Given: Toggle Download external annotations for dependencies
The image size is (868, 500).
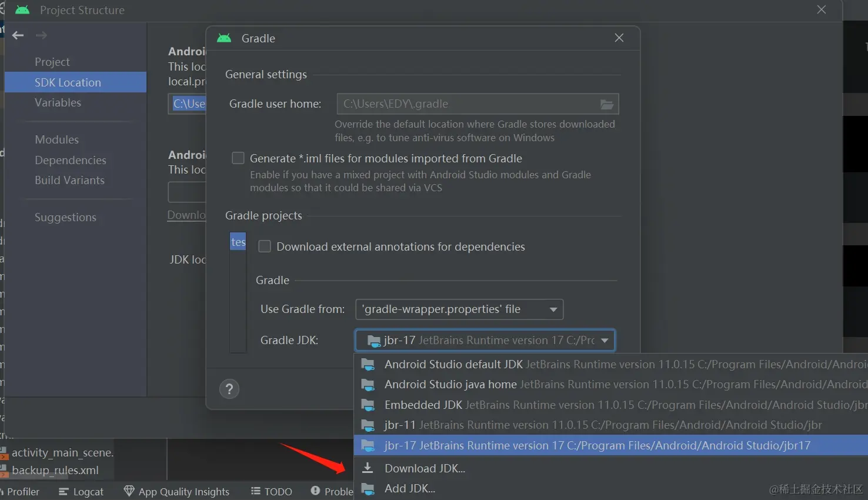Looking at the screenshot, I should (x=265, y=246).
